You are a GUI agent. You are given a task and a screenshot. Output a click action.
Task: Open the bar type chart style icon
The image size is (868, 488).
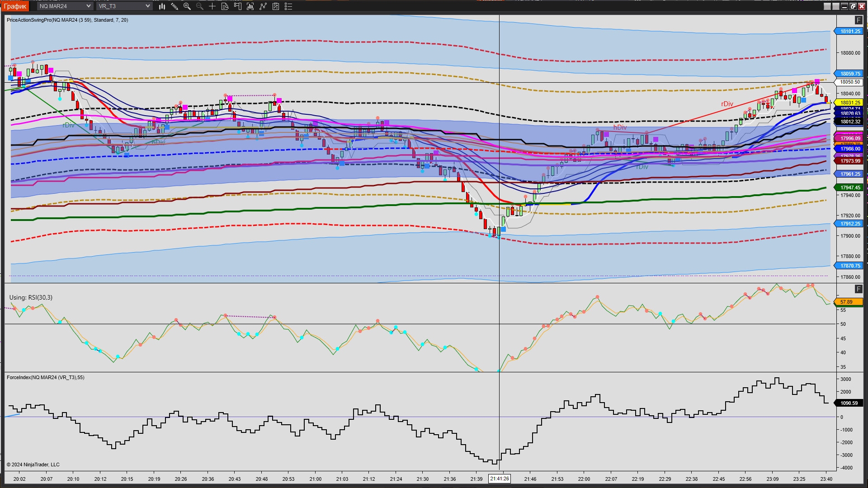(x=162, y=6)
